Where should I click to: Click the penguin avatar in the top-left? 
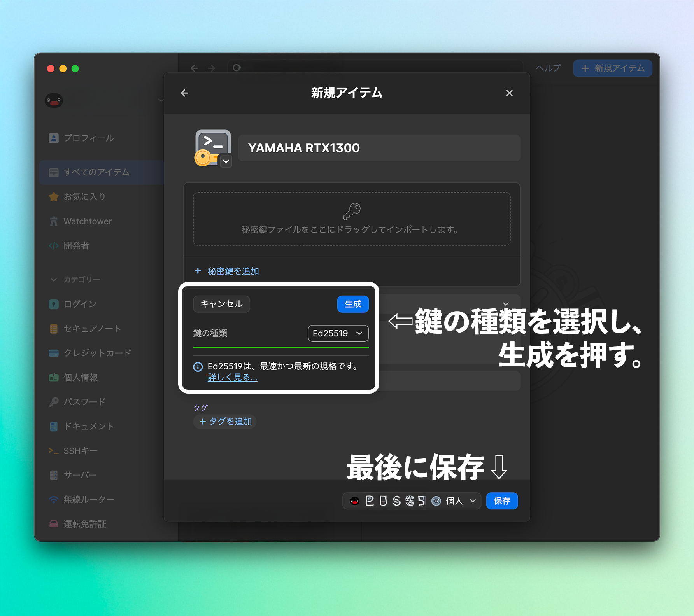(54, 100)
